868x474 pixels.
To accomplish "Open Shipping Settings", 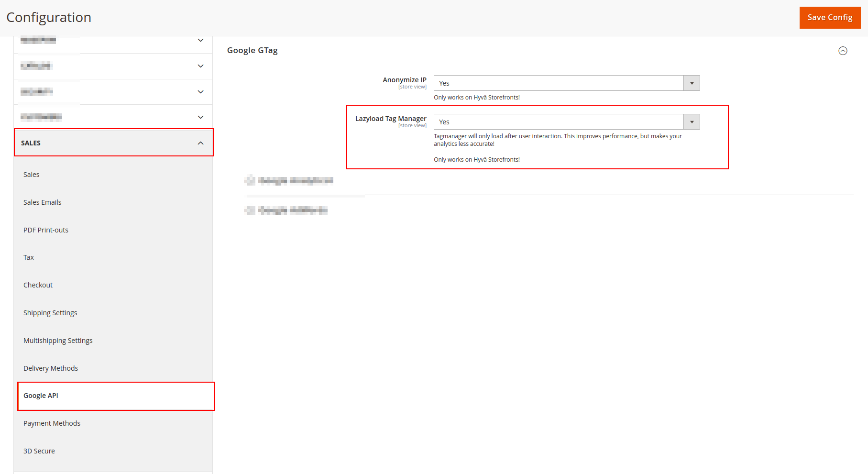I will [50, 313].
